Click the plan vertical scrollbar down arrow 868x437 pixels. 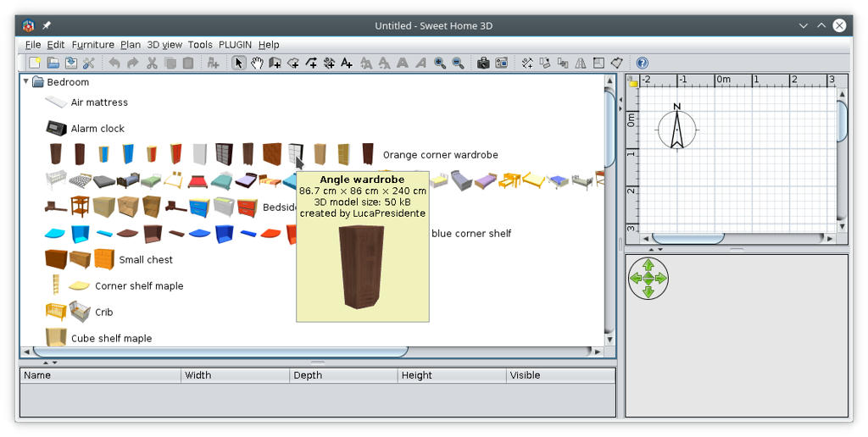click(842, 227)
